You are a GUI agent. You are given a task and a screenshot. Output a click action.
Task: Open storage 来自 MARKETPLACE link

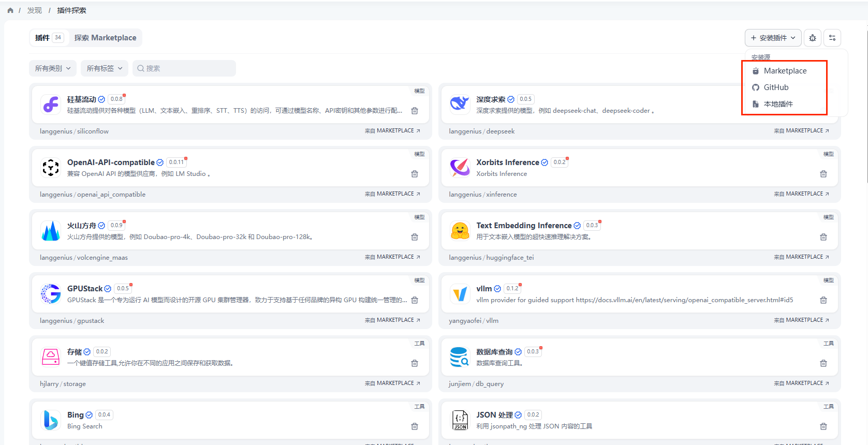click(392, 383)
